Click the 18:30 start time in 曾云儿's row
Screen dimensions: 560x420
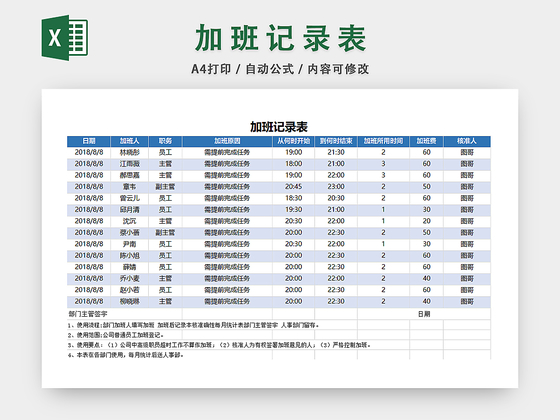(x=294, y=198)
